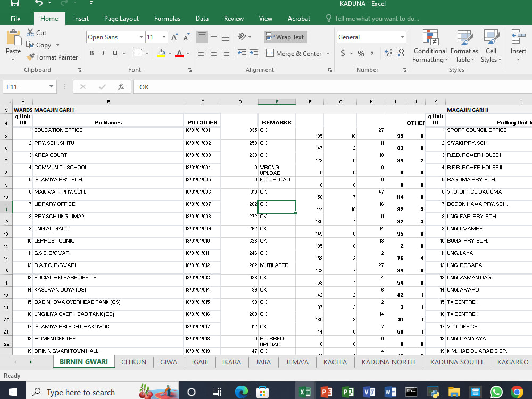532x399 pixels.
Task: Open the font name dropdown (Open Sans)
Action: pos(141,37)
